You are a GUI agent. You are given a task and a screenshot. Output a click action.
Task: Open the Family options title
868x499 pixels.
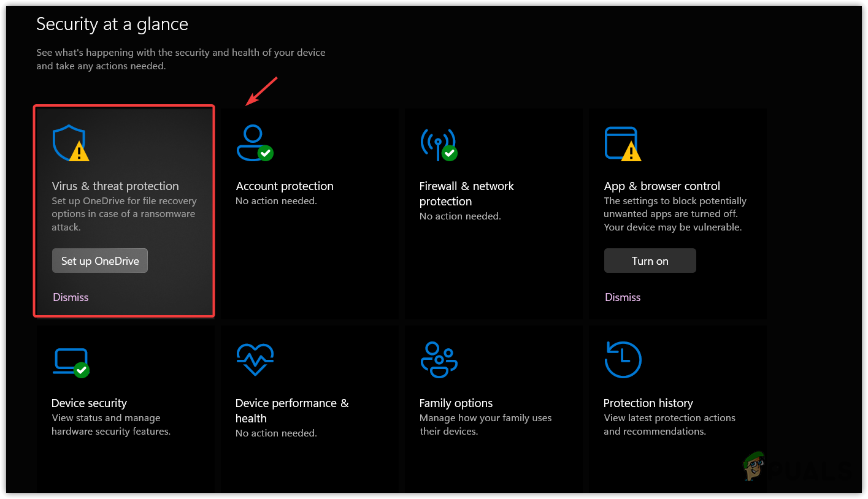tap(456, 403)
